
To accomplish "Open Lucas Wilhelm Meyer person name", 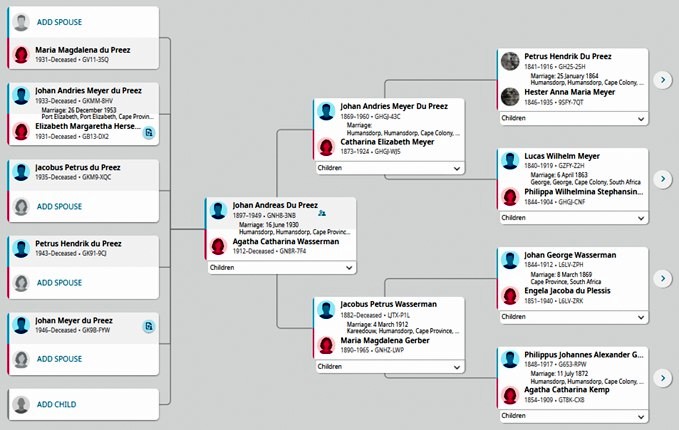I will [x=562, y=156].
